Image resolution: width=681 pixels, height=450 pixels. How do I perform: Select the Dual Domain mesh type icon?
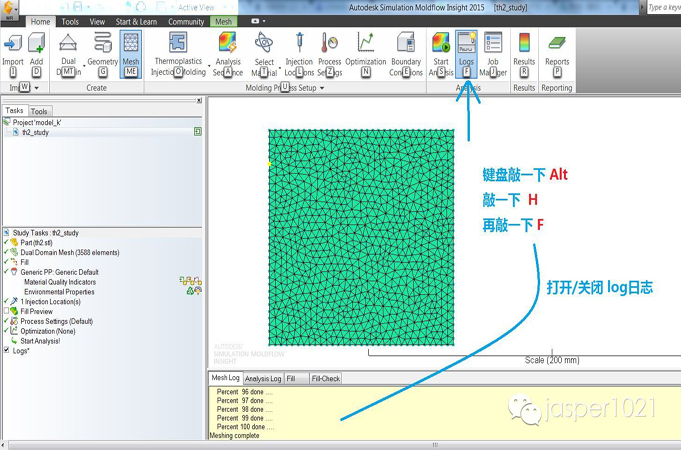[68, 44]
